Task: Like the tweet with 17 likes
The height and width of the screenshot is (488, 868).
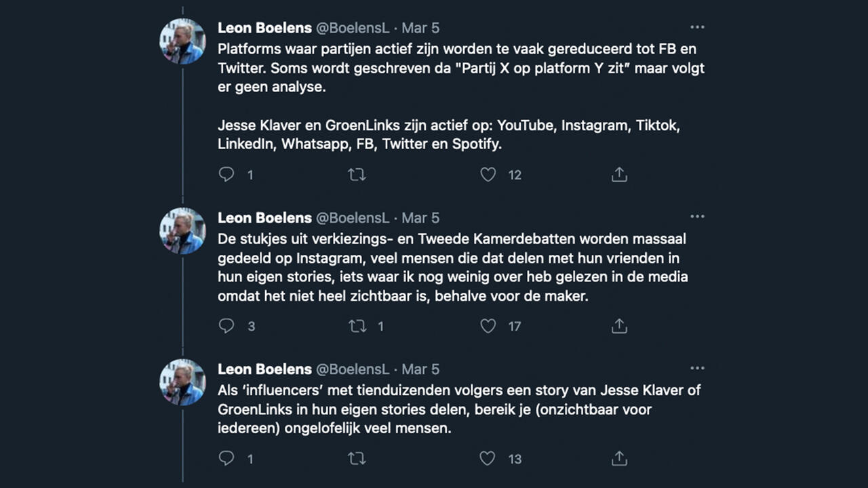Action: (488, 326)
